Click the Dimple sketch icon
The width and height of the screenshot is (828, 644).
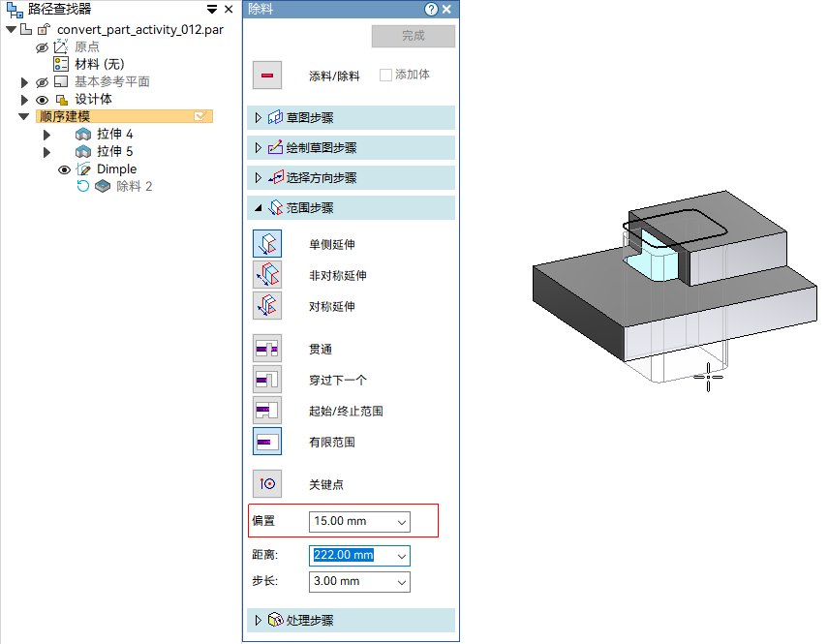pyautogui.click(x=83, y=169)
